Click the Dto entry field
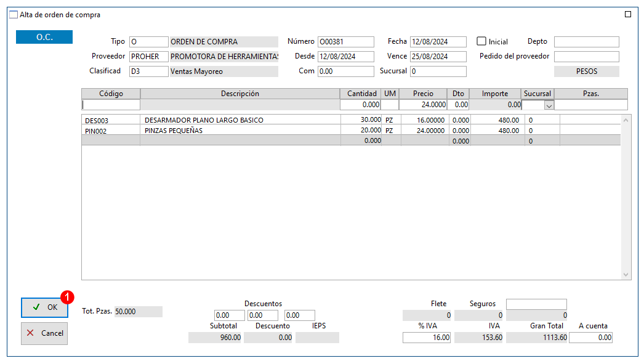The image size is (644, 361). click(x=458, y=105)
